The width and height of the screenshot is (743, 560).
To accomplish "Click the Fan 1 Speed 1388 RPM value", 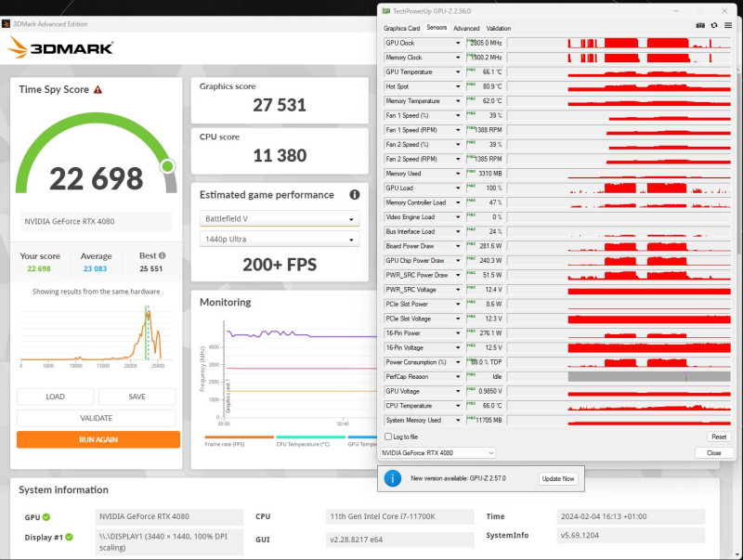I will (x=485, y=130).
